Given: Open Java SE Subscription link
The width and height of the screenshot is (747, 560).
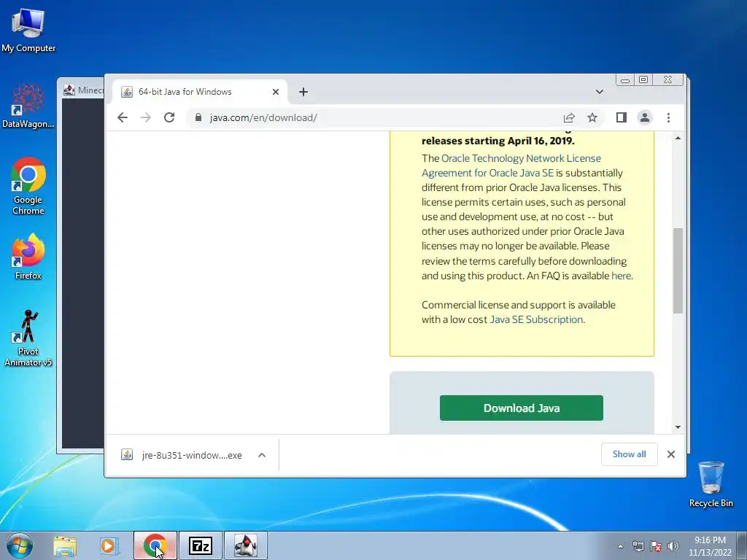Looking at the screenshot, I should (x=536, y=319).
